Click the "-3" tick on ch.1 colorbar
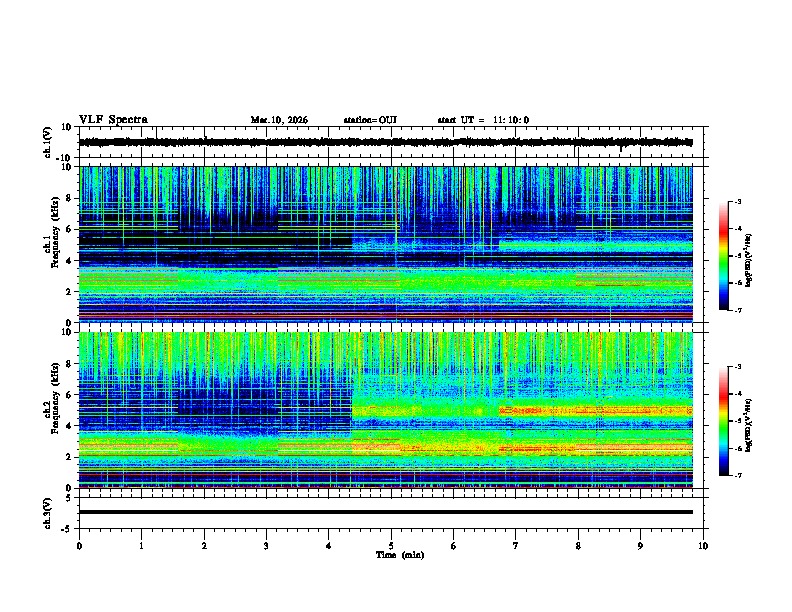 [x=737, y=201]
